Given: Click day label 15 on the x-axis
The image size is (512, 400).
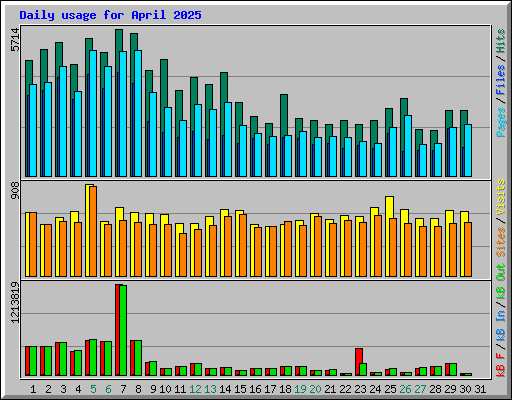Looking at the screenshot, I should click(x=240, y=389).
